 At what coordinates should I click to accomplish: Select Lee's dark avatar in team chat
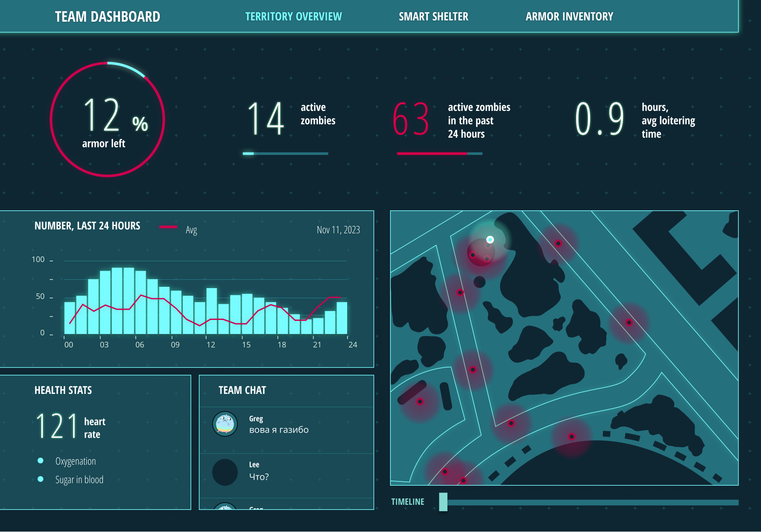coord(225,472)
